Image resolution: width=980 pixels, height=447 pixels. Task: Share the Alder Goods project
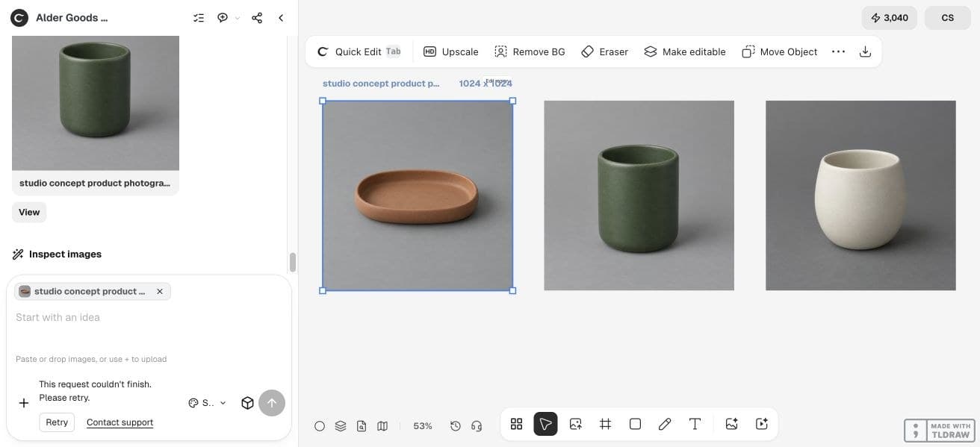(x=257, y=18)
